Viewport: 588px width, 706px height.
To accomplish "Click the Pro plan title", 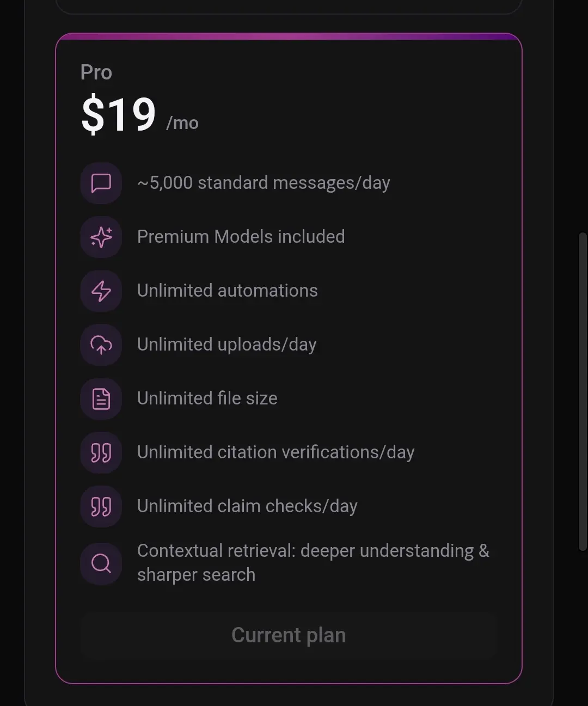I will pos(96,72).
